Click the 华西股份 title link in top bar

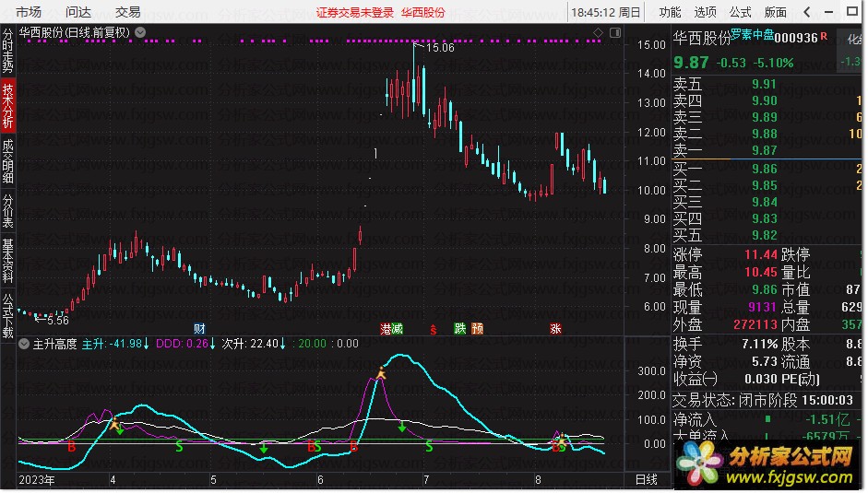coord(422,12)
